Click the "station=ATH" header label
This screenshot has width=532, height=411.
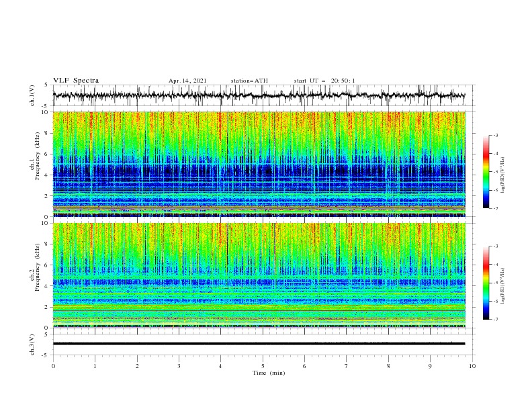[249, 81]
